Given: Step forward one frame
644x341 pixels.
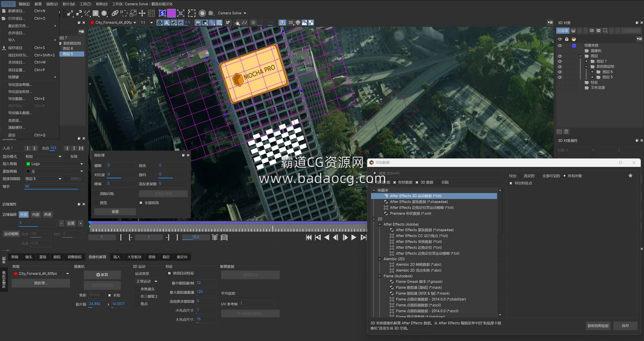Looking at the screenshot, I should pos(345,237).
